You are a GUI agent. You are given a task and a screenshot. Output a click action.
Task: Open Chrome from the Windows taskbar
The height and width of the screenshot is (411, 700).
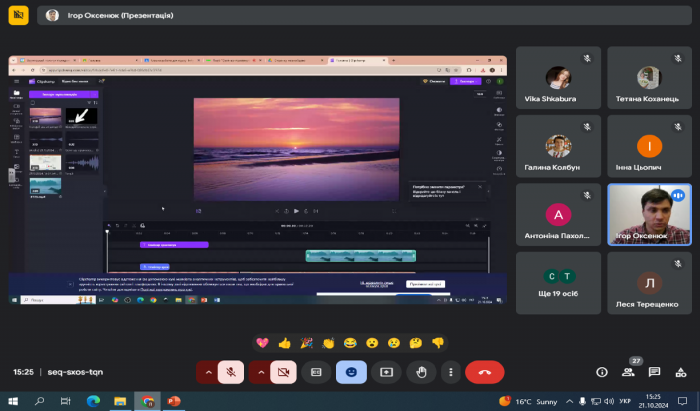point(148,401)
